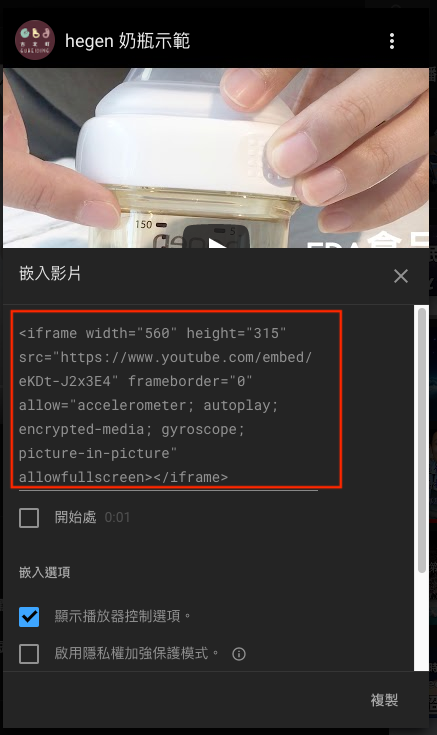Close the 嵌入影片 dialog with X
Image resolution: width=437 pixels, height=735 pixels.
[401, 276]
